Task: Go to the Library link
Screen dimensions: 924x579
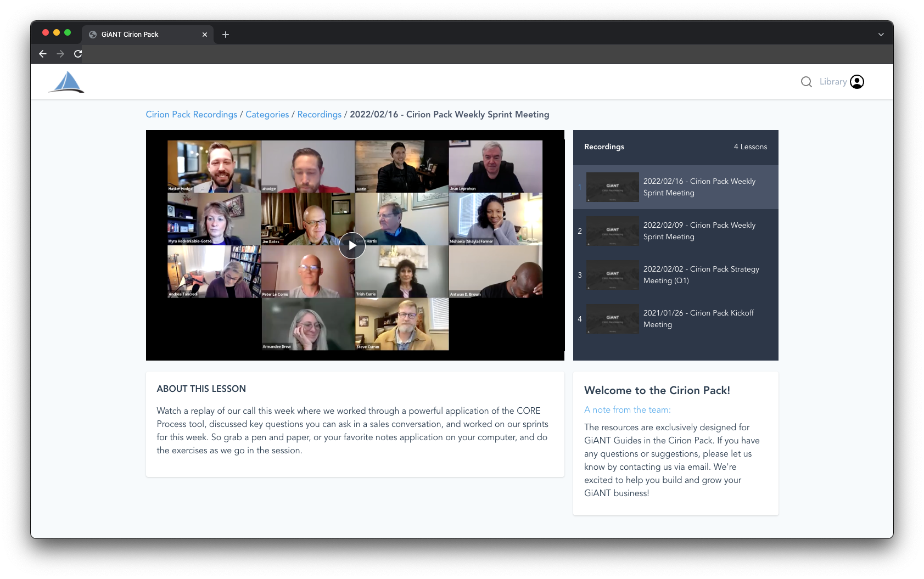Action: (x=833, y=82)
